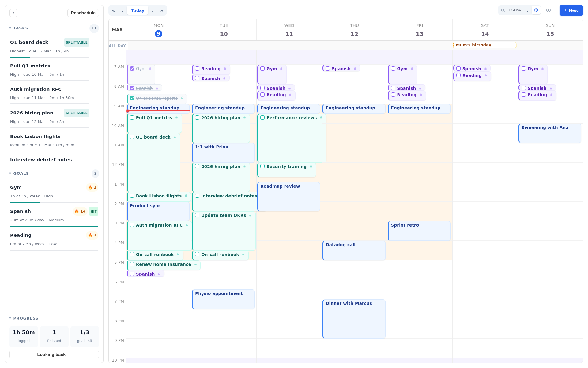Screen dimensions: 588x368
Task: Click Gym goal streak flame badge
Action: tap(92, 187)
